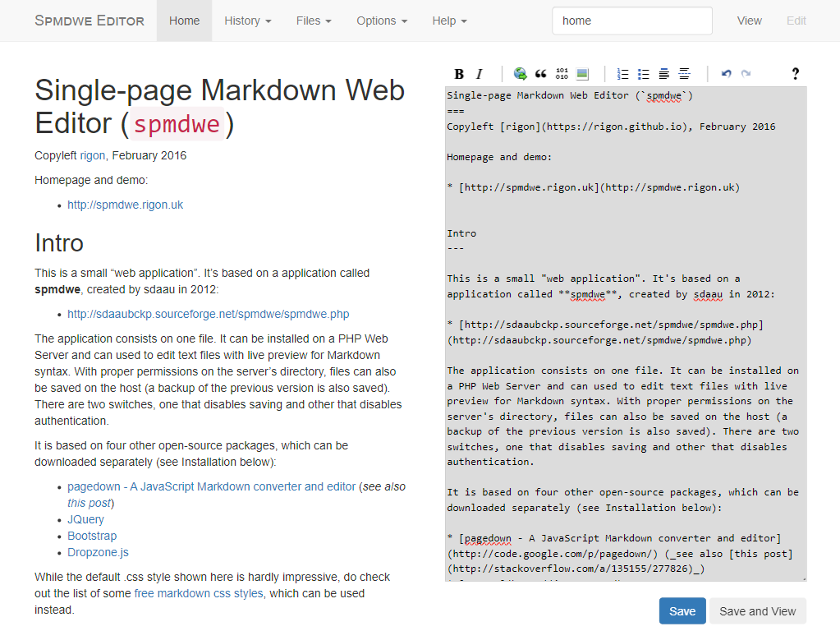Open the History dropdown menu
840x631 pixels.
click(x=247, y=21)
